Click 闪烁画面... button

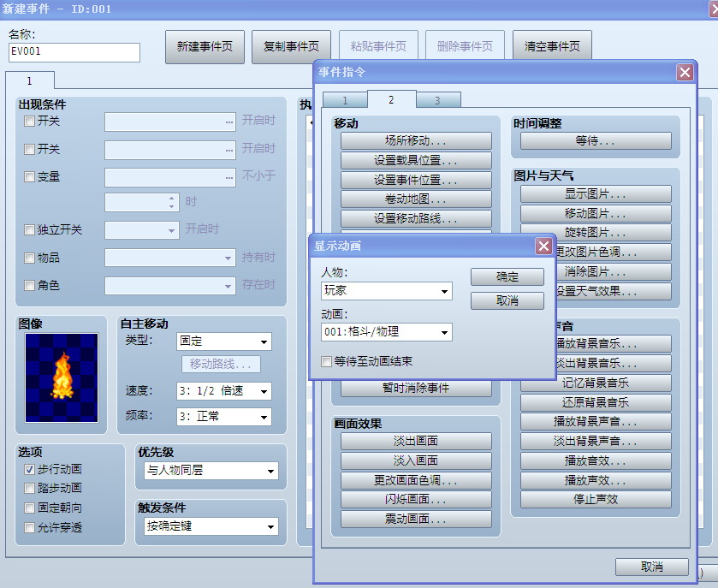click(x=416, y=500)
